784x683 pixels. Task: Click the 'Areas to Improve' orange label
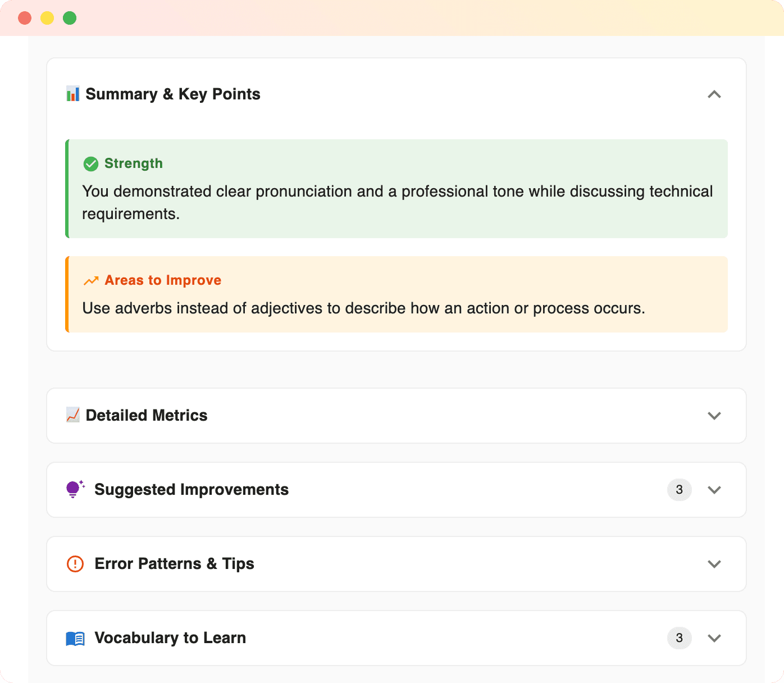coord(163,280)
